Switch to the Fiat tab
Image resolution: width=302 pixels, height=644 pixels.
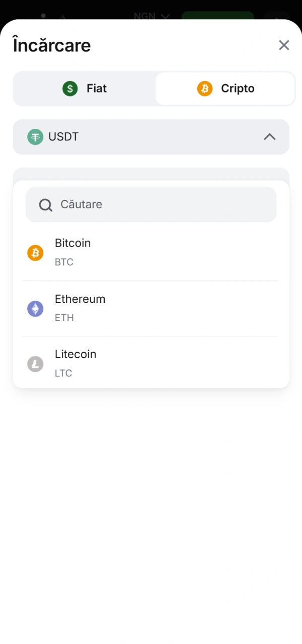click(x=85, y=89)
